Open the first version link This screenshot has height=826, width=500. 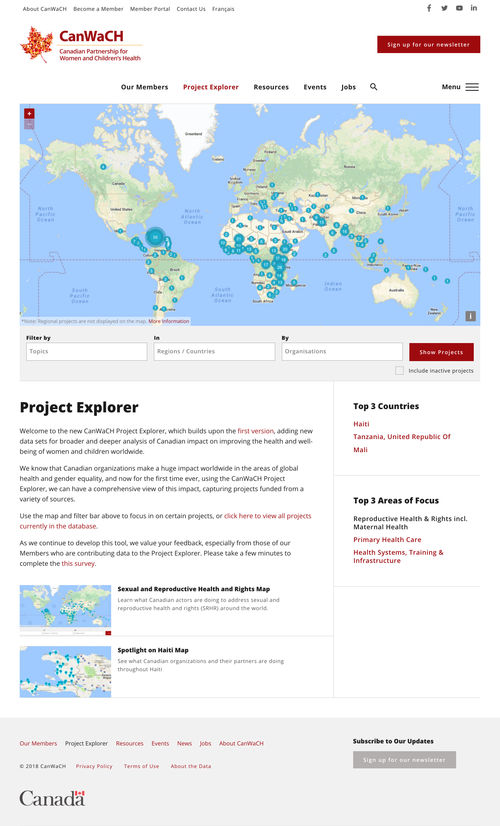pyautogui.click(x=256, y=431)
